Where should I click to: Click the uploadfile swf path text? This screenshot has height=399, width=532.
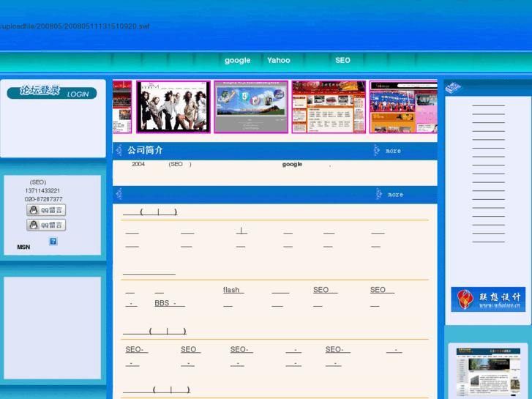click(75, 26)
